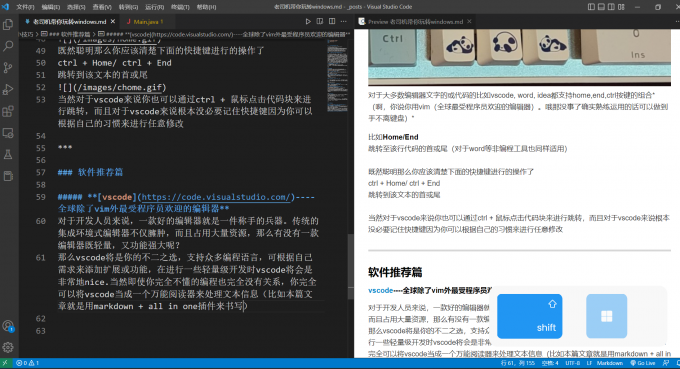Open editor More Actions ellipsis
The image size is (680, 369).
343,21
